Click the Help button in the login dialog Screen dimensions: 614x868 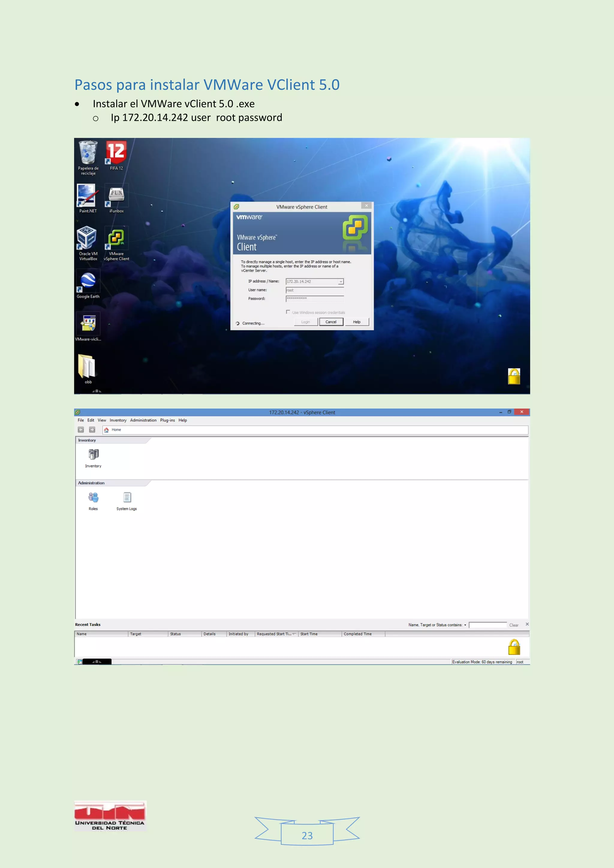tap(356, 322)
